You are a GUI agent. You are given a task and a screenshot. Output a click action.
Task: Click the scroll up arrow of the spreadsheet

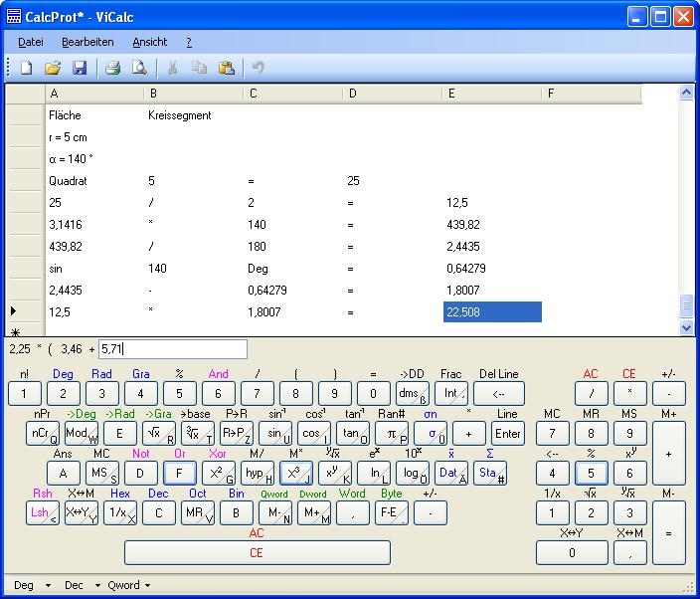click(686, 94)
